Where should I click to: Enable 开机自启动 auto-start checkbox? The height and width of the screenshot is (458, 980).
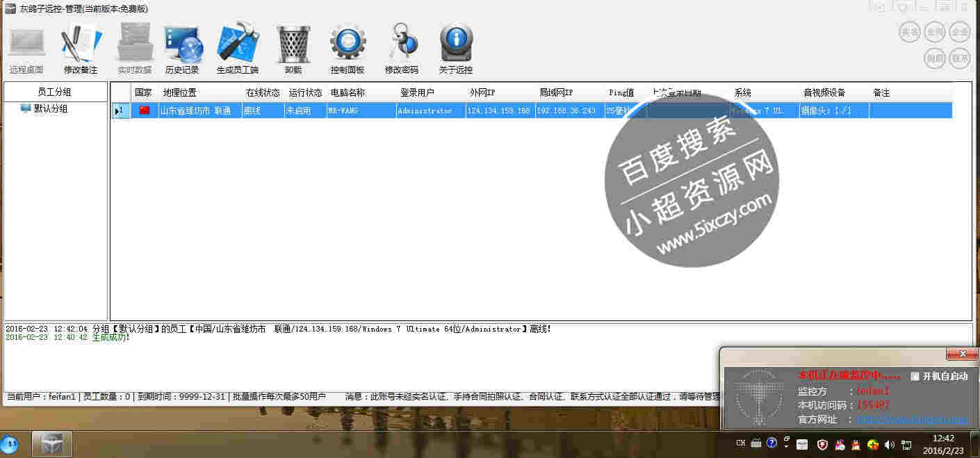click(x=913, y=376)
